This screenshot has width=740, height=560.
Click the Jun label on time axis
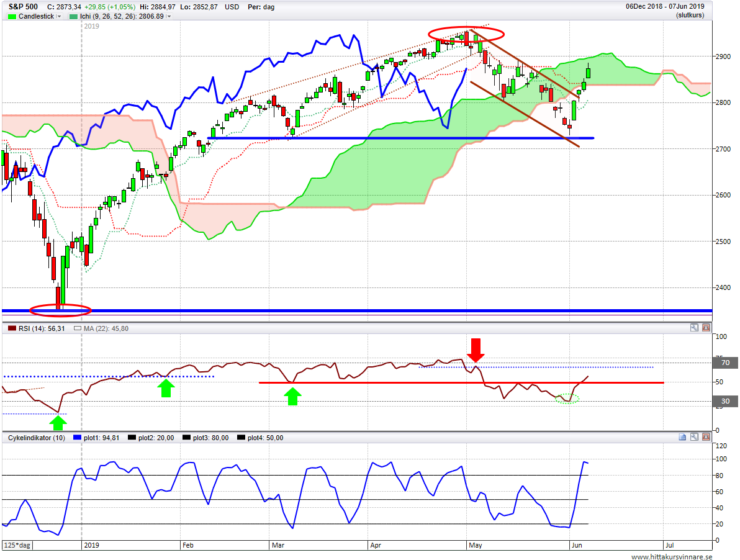pyautogui.click(x=577, y=545)
